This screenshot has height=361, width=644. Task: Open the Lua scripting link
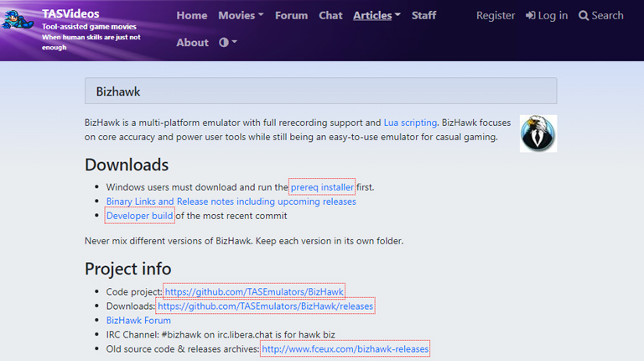click(410, 122)
